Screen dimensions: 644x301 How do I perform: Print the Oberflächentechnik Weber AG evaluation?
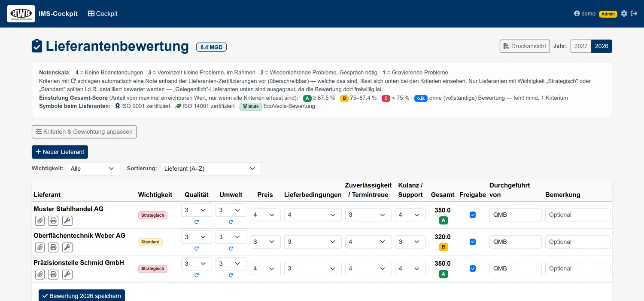(x=53, y=247)
